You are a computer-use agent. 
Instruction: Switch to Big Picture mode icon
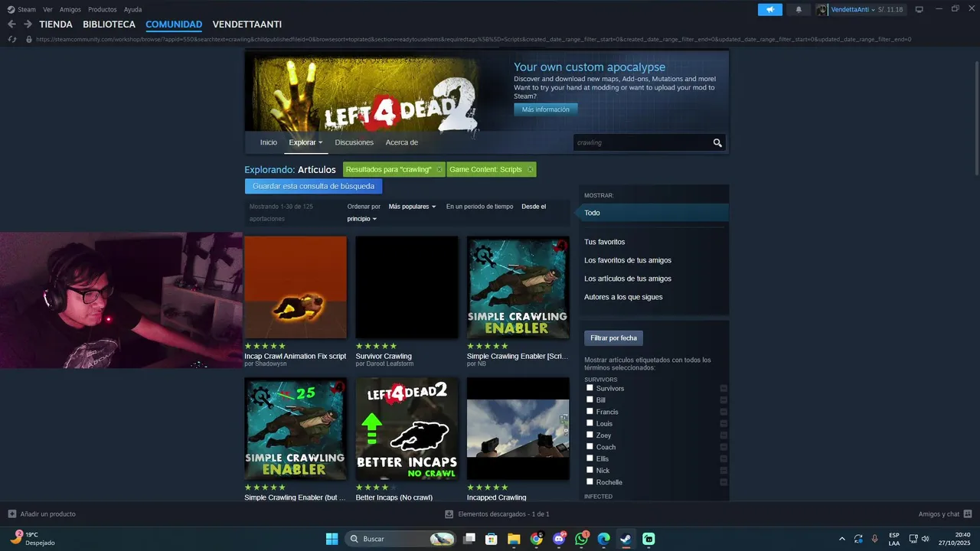(920, 9)
